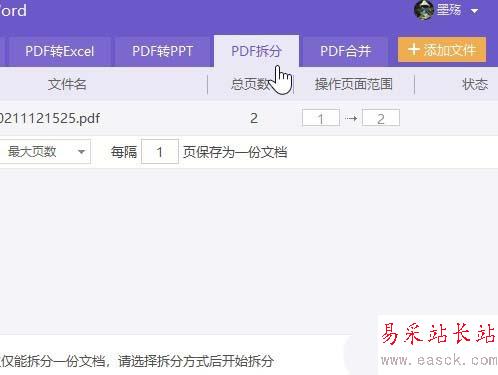Select the PDF拆分 tab
Viewport: 498px width, 375px height.
[256, 51]
